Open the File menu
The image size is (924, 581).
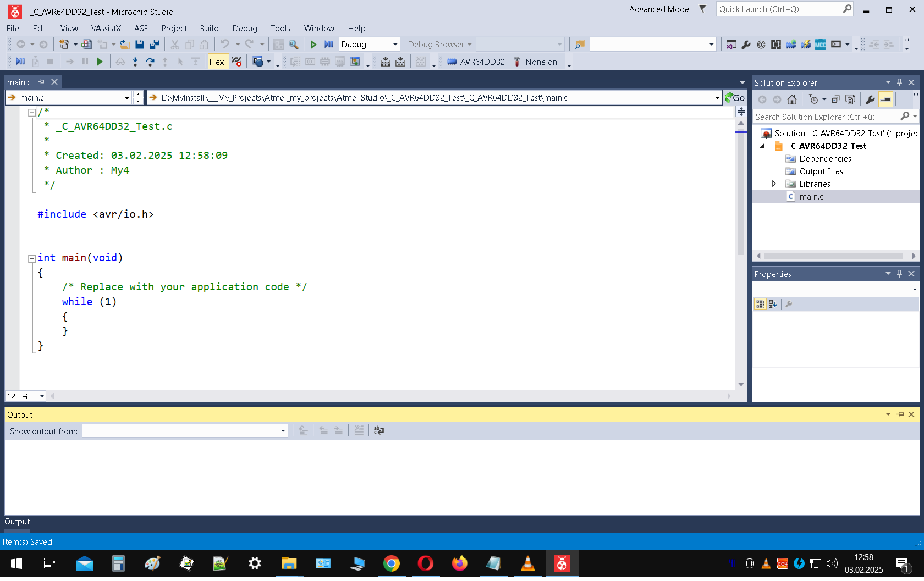click(x=13, y=29)
